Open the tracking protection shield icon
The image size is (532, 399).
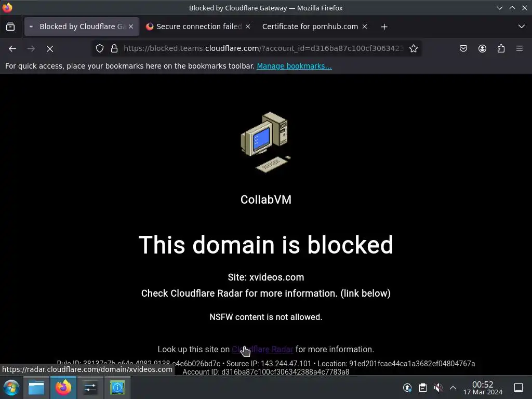click(99, 48)
